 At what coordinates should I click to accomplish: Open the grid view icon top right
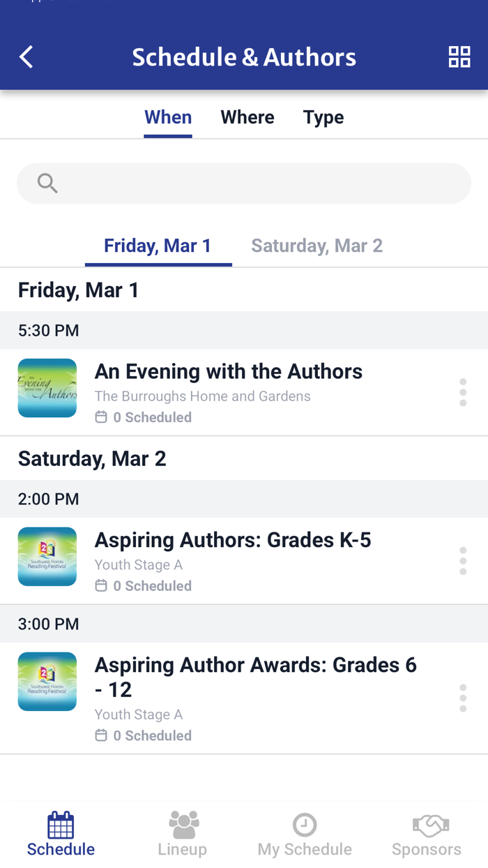coord(459,57)
